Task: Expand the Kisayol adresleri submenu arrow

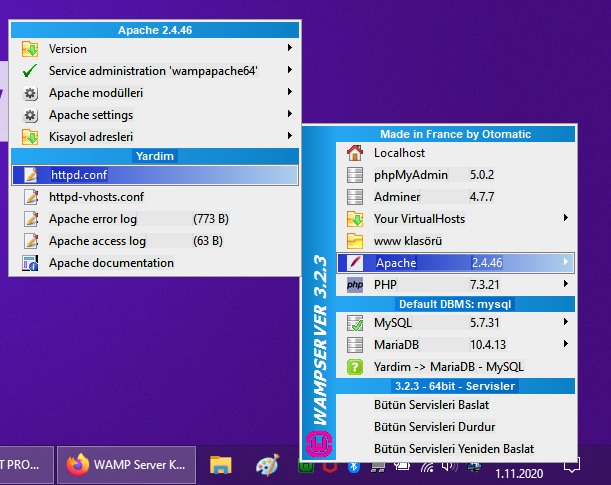Action: point(290,136)
